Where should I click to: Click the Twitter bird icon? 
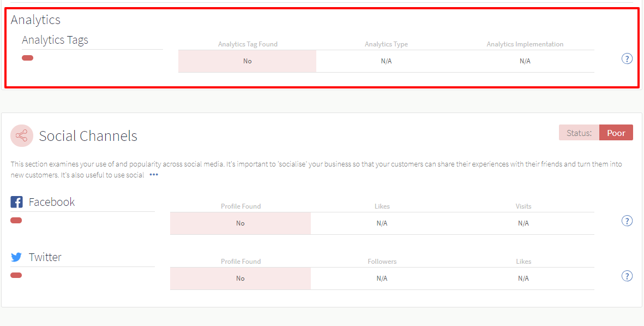[16, 257]
